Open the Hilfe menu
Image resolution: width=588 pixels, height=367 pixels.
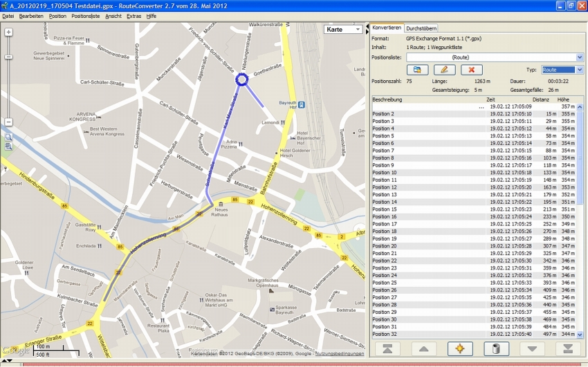click(151, 16)
